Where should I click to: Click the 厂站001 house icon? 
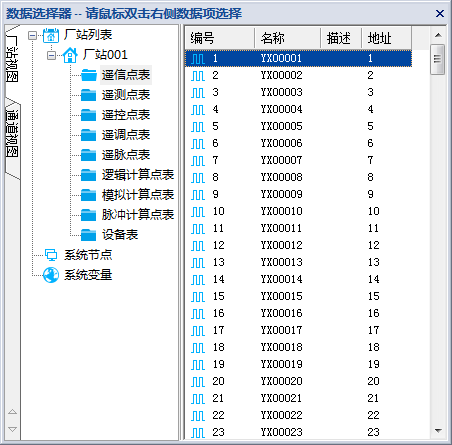coord(70,55)
